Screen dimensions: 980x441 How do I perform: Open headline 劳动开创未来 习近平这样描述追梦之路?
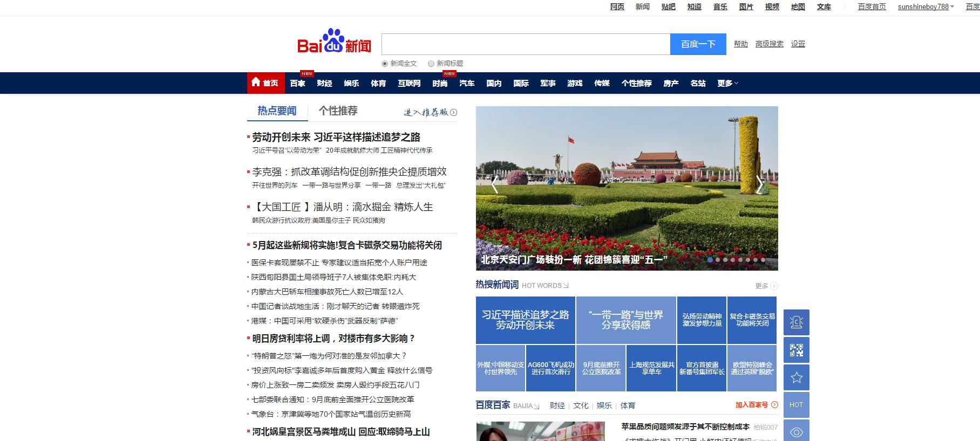click(336, 137)
